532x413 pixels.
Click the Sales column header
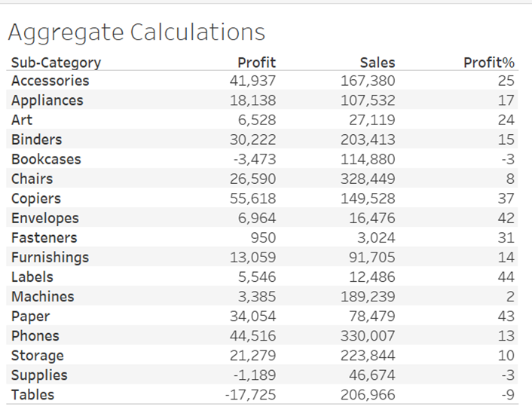click(x=377, y=63)
